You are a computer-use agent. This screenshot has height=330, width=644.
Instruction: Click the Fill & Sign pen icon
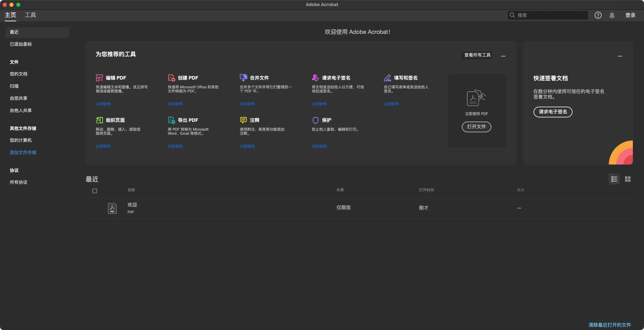387,78
